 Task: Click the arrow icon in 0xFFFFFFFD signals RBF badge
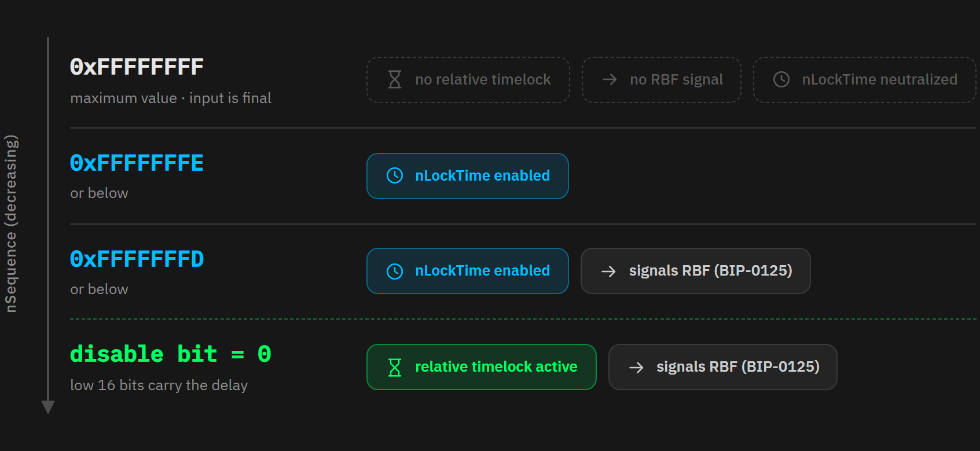[x=608, y=271]
